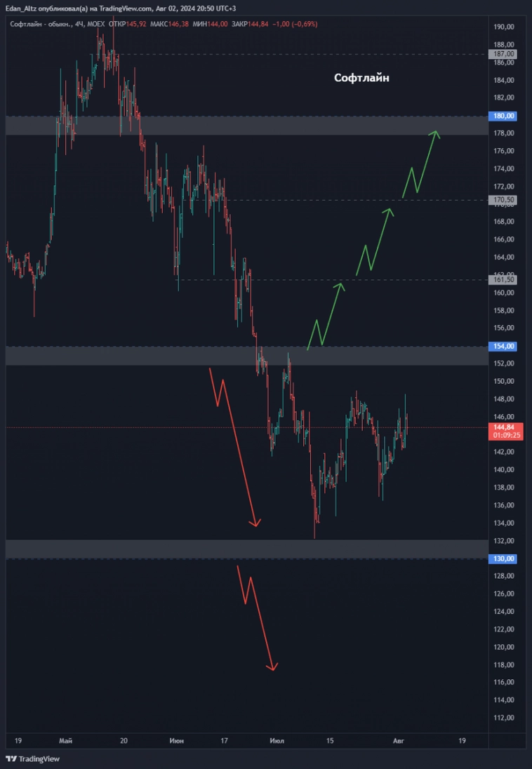Click the 20 date label on time axis
The height and width of the screenshot is (769, 532).
[124, 740]
